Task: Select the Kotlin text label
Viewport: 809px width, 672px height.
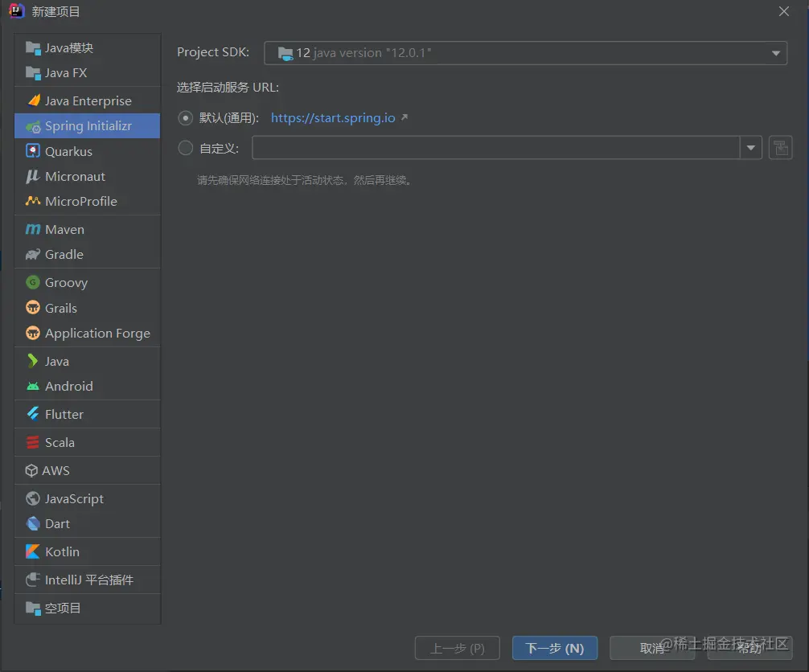Action: 63,552
